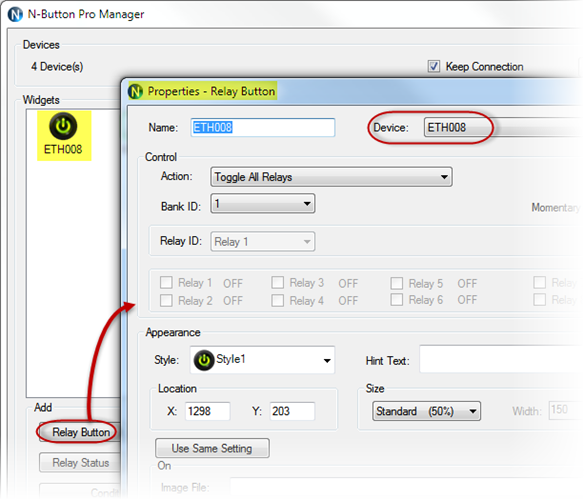Screen dimensions: 584x500
Task: Click the Style1 power button icon
Action: tap(204, 360)
